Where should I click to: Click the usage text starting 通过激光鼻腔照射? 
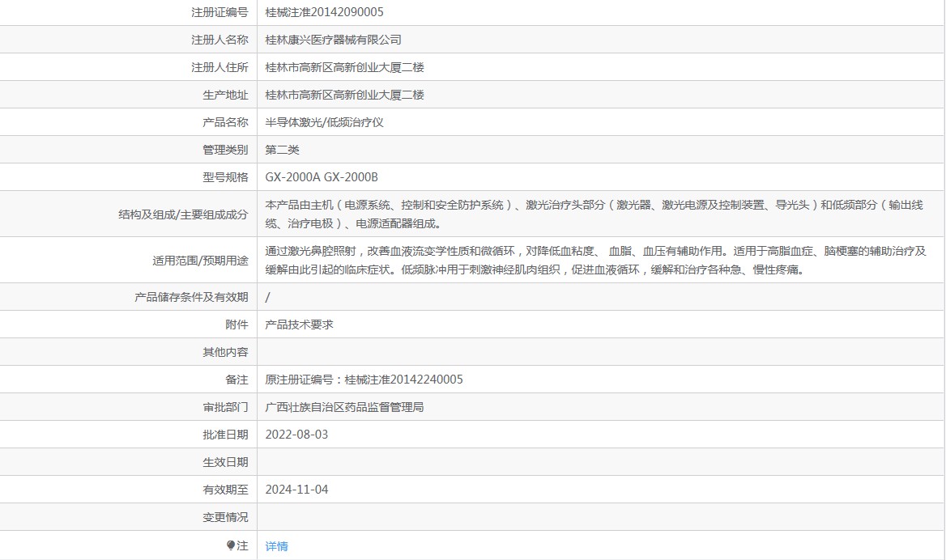click(595, 260)
